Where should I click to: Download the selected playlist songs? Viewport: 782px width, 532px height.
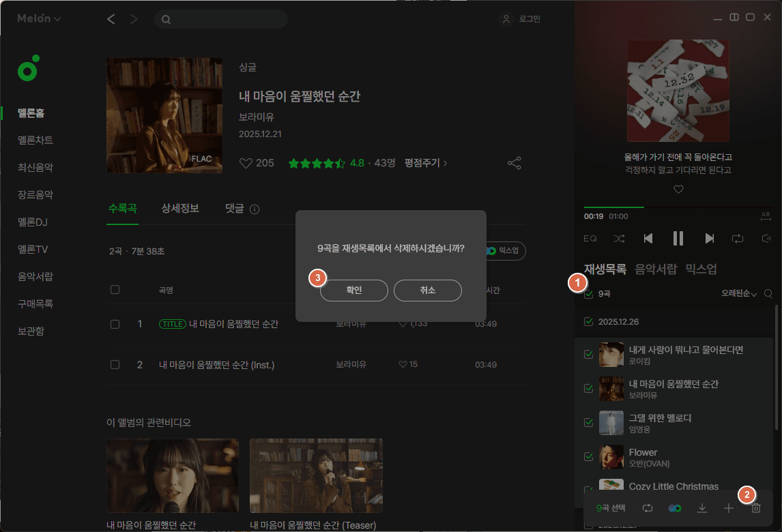click(x=701, y=507)
